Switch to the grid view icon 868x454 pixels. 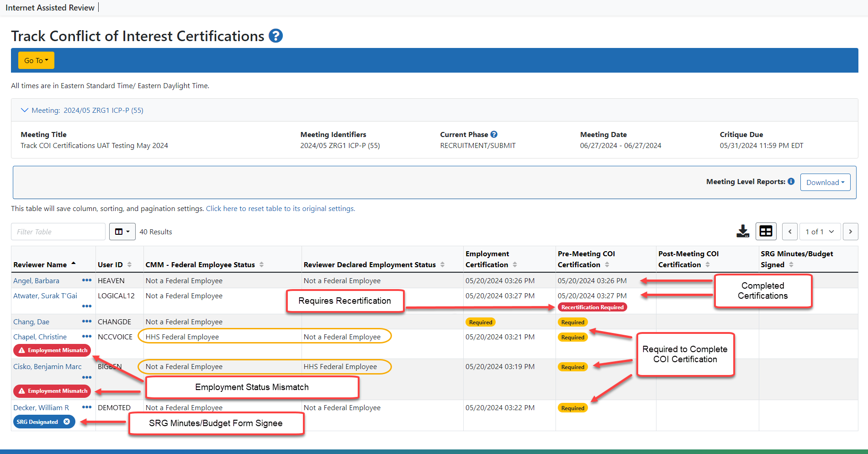click(766, 232)
